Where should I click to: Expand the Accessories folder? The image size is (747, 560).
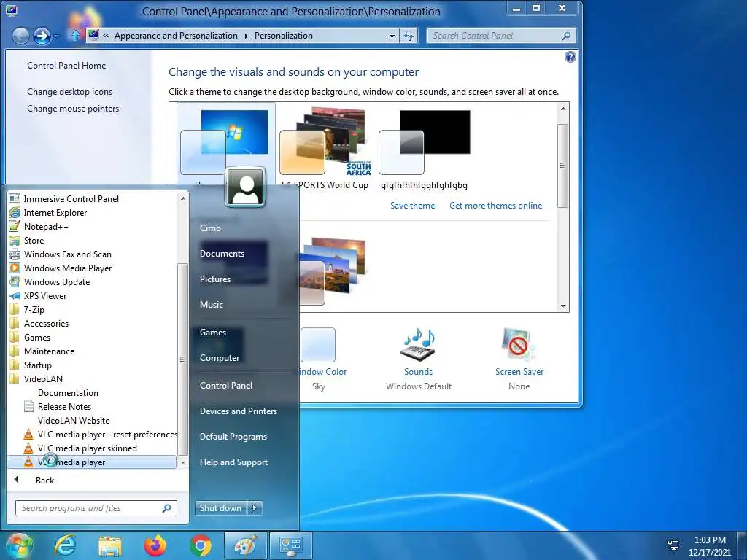pos(91,323)
